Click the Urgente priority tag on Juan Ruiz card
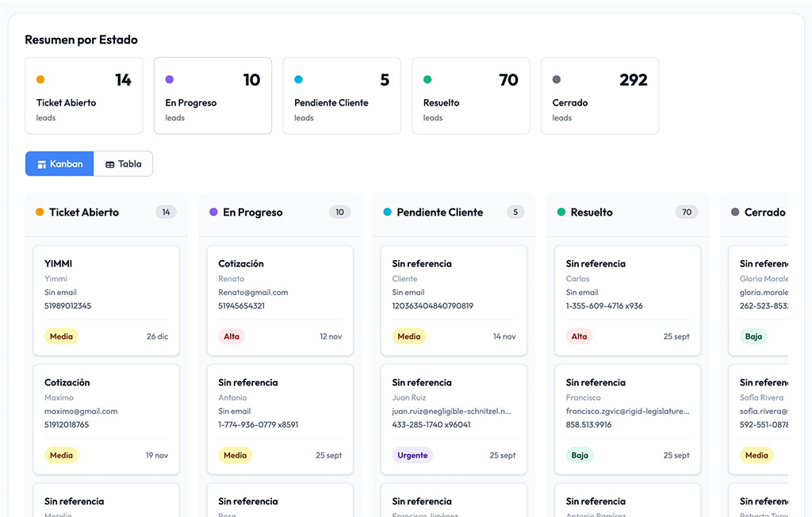The image size is (812, 517). (412, 455)
